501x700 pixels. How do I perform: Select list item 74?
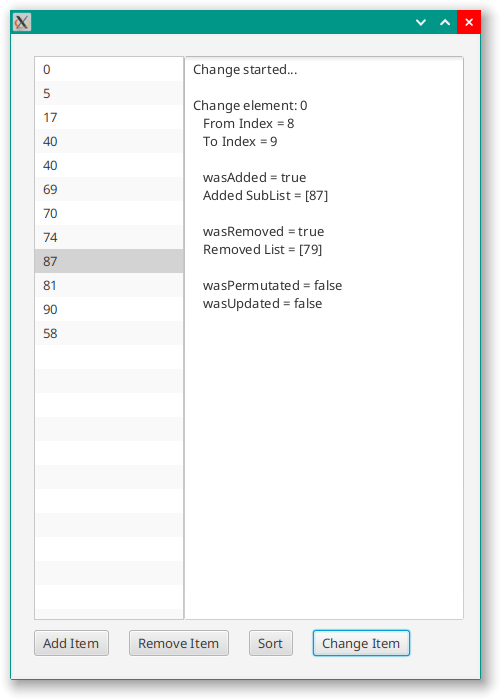coord(109,238)
